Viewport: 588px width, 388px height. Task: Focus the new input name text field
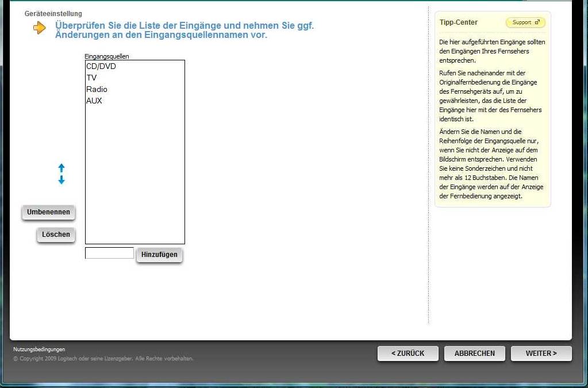pyautogui.click(x=109, y=253)
